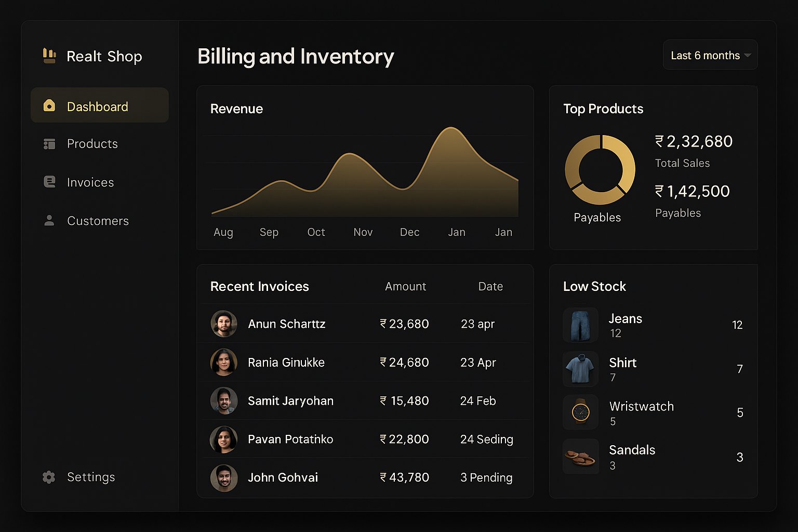The width and height of the screenshot is (798, 532).
Task: Open Settings in the sidebar
Action: coord(100,477)
